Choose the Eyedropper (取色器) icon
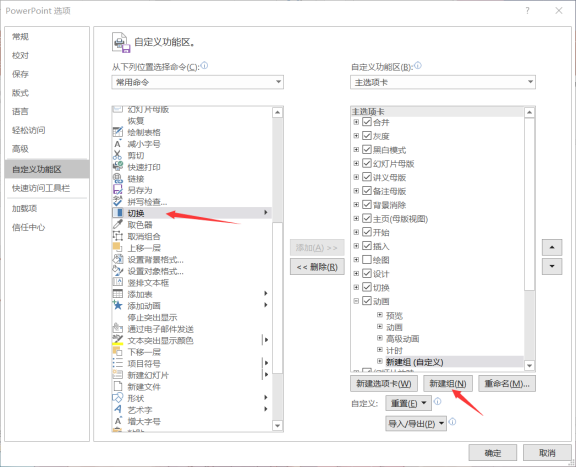Image resolution: width=576 pixels, height=467 pixels. click(118, 224)
